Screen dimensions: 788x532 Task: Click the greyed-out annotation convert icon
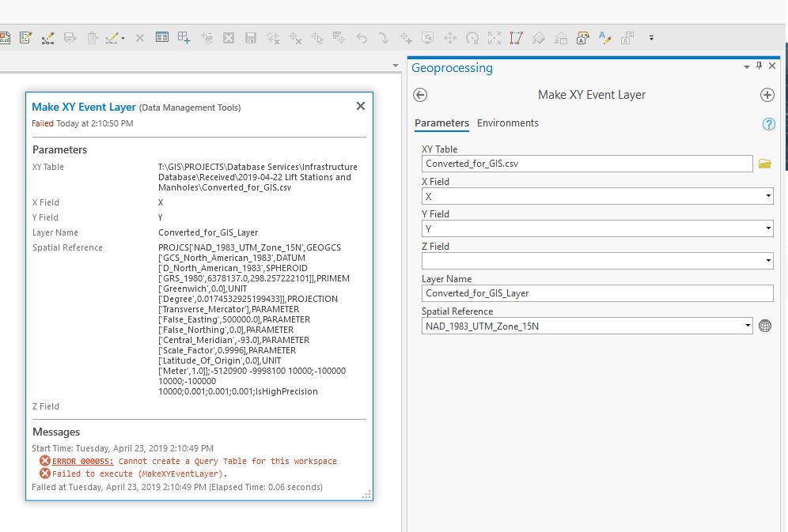click(627, 38)
